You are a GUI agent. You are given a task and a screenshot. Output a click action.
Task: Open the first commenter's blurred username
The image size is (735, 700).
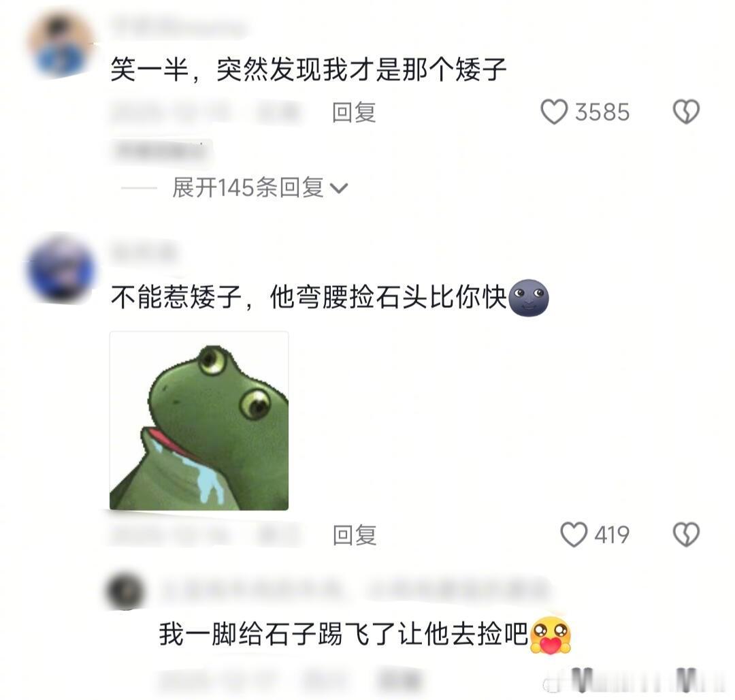(x=178, y=27)
